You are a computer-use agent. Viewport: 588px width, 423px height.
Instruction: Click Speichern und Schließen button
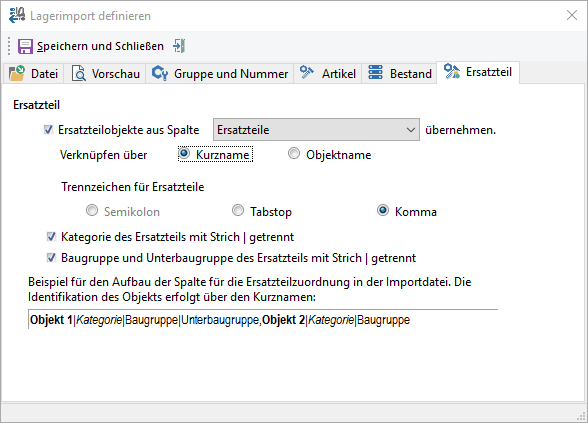click(x=91, y=46)
